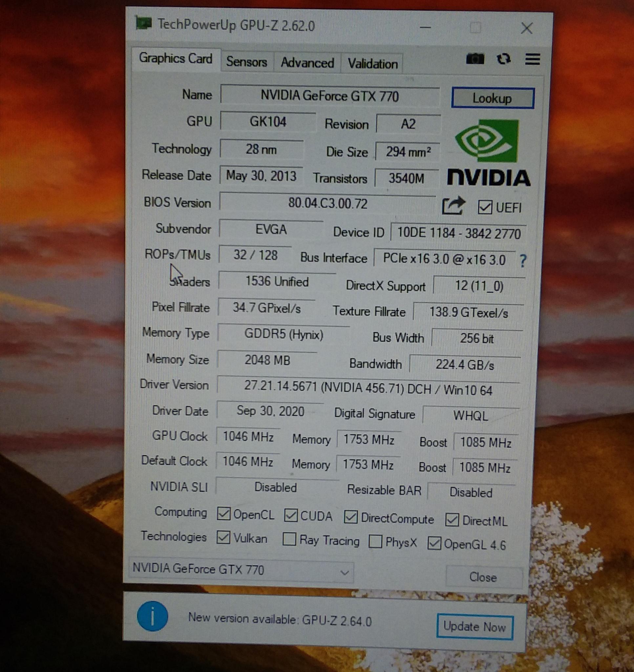Click the Driver Version field
The image size is (634, 672).
pyautogui.click(x=368, y=388)
